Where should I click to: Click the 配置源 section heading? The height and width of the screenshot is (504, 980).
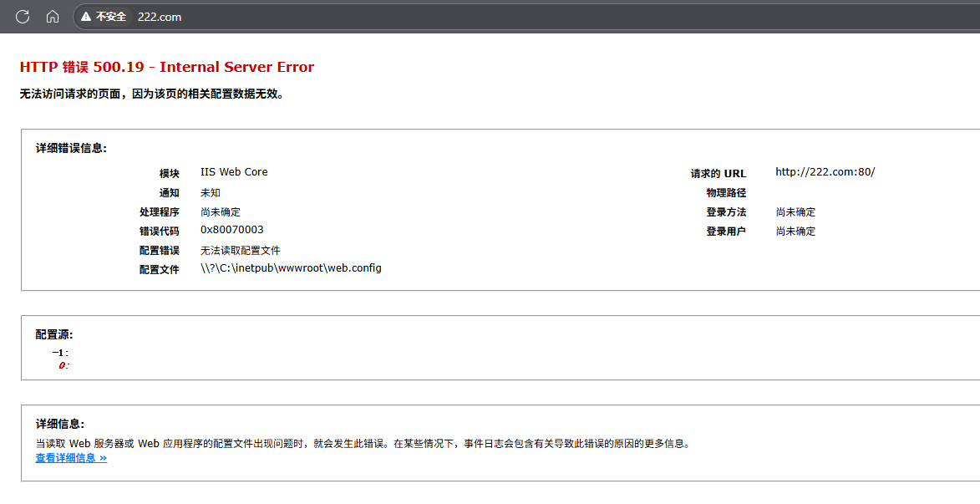[54, 335]
